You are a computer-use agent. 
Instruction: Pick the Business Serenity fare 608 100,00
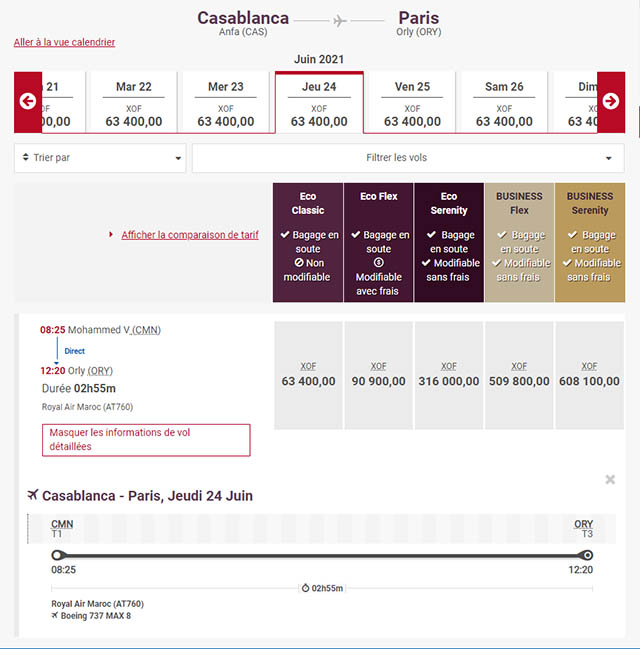coord(589,375)
